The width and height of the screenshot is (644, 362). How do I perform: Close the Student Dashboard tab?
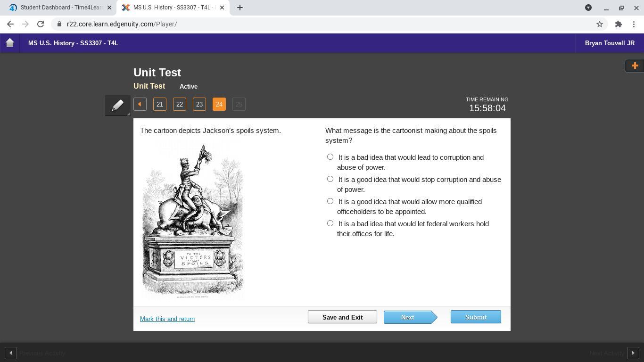click(x=109, y=8)
